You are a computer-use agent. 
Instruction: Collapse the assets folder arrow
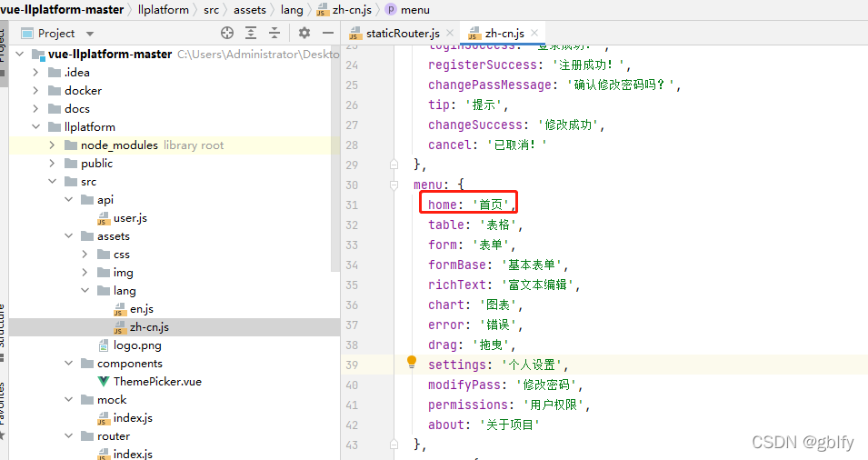69,235
